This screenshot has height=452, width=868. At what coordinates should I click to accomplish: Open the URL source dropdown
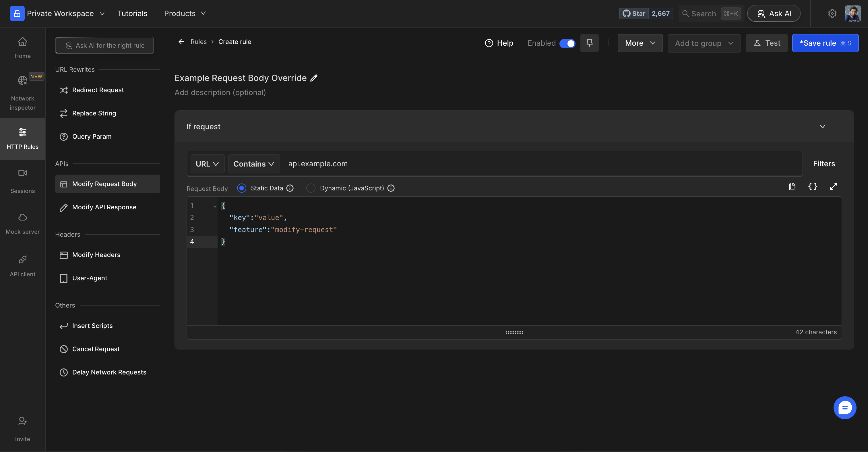coord(207,164)
